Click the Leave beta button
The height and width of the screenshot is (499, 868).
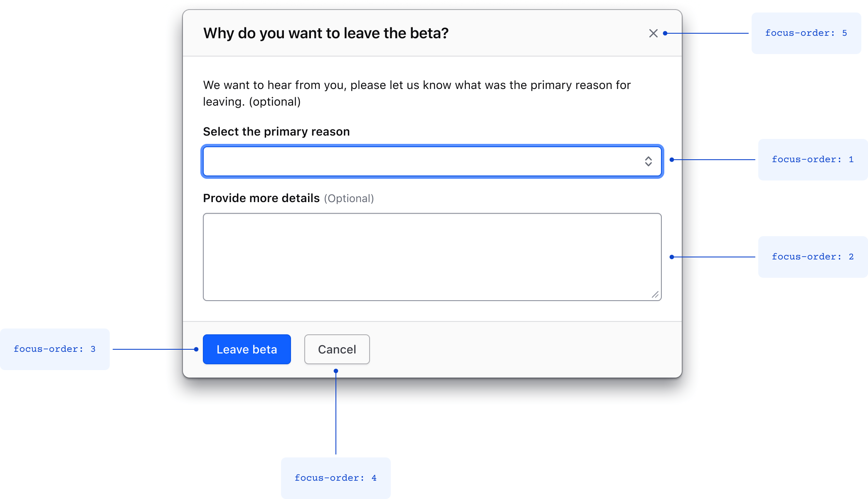(x=247, y=349)
